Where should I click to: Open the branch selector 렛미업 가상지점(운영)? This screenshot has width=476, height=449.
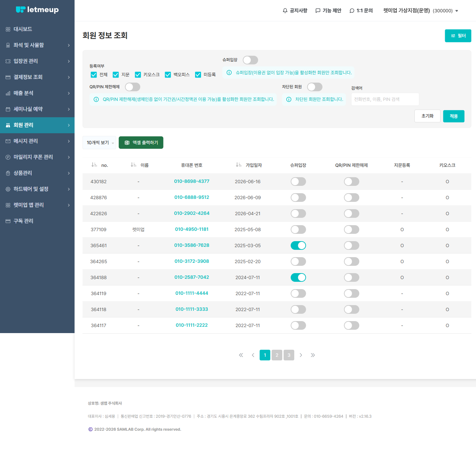(x=421, y=11)
